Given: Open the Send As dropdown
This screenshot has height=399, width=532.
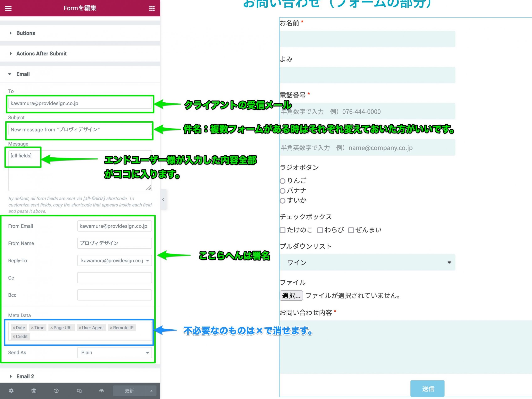Looking at the screenshot, I should click(x=114, y=353).
